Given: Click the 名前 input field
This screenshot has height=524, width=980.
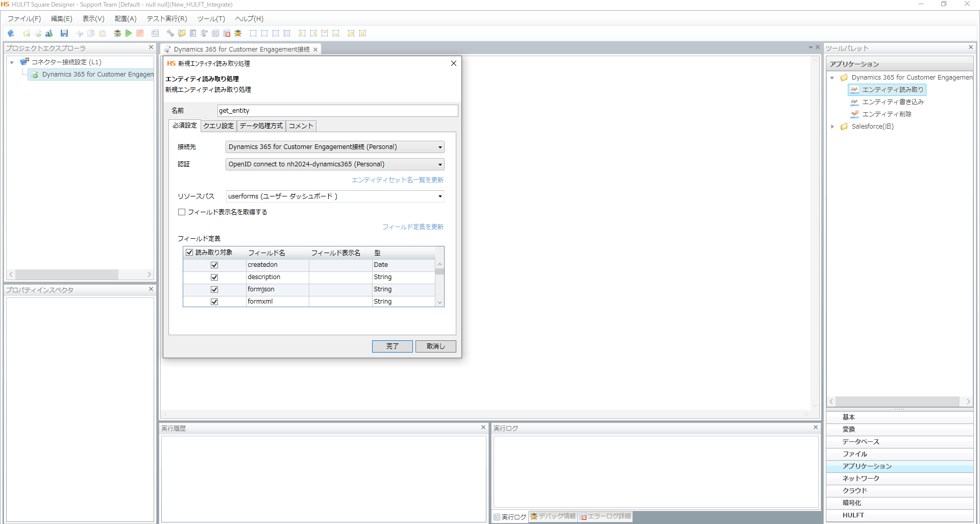Looking at the screenshot, I should 337,111.
